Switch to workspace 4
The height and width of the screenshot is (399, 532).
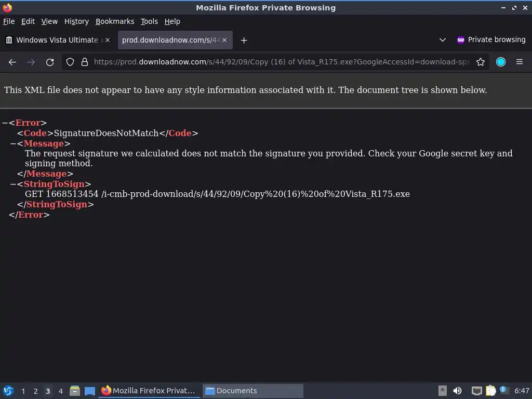[60, 391]
